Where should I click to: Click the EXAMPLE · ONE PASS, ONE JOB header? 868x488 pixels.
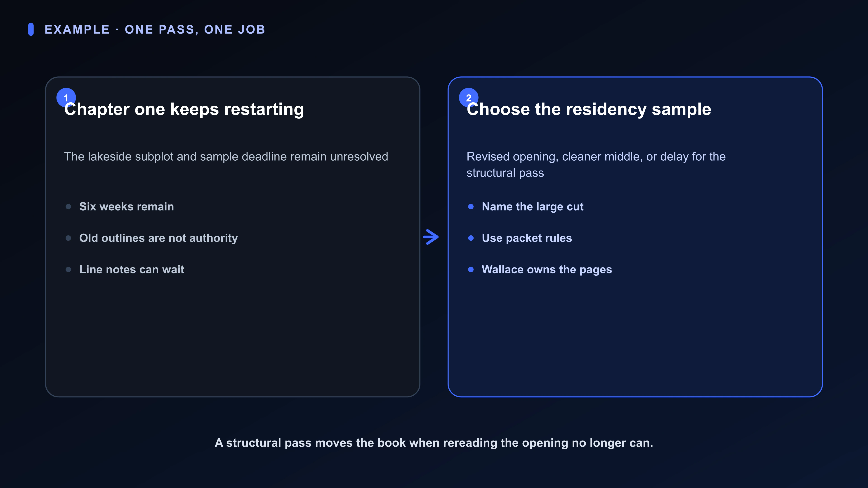(155, 30)
